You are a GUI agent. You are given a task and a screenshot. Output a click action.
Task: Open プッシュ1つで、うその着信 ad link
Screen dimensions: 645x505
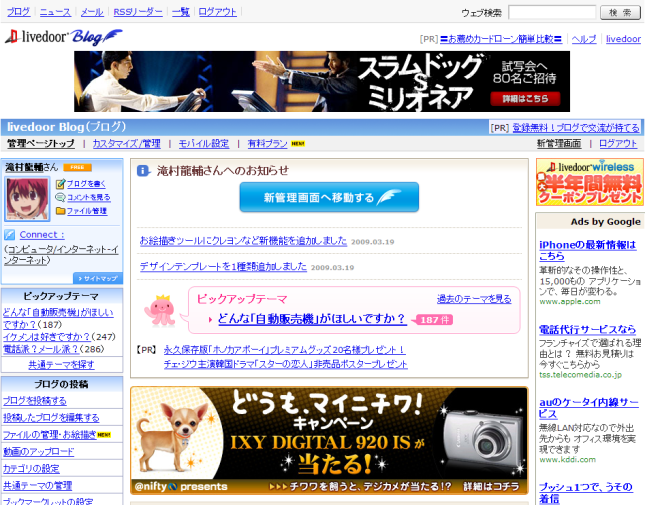tap(586, 493)
